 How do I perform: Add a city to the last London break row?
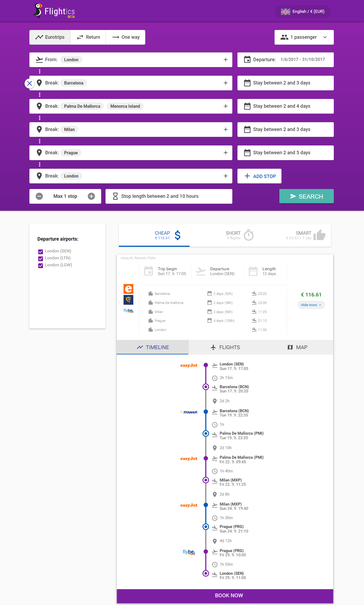click(226, 176)
